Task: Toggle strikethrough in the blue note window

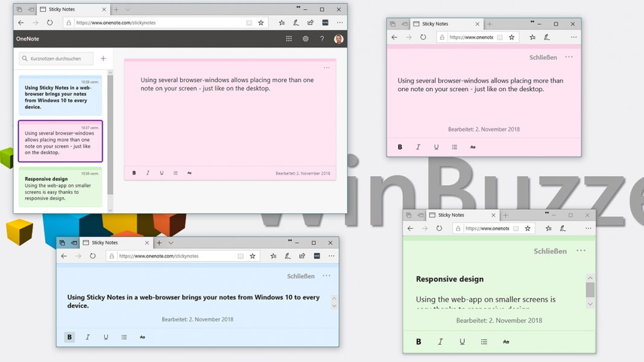Action: 142,337
